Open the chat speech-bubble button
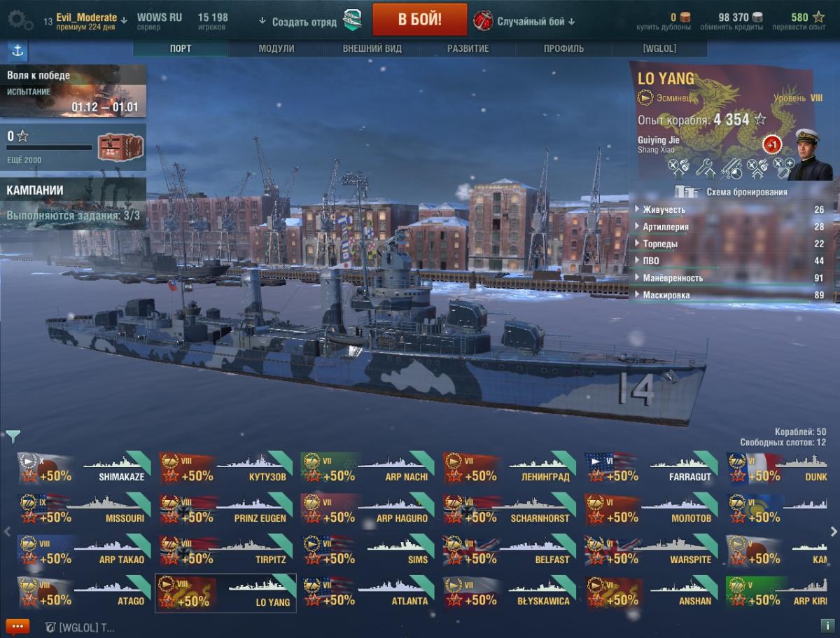This screenshot has width=840, height=638. pos(17,627)
